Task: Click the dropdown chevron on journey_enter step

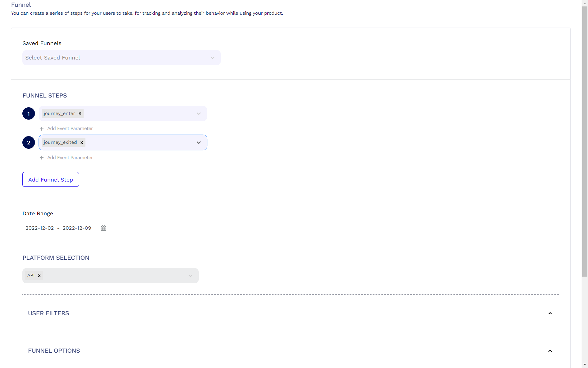Action: point(198,113)
